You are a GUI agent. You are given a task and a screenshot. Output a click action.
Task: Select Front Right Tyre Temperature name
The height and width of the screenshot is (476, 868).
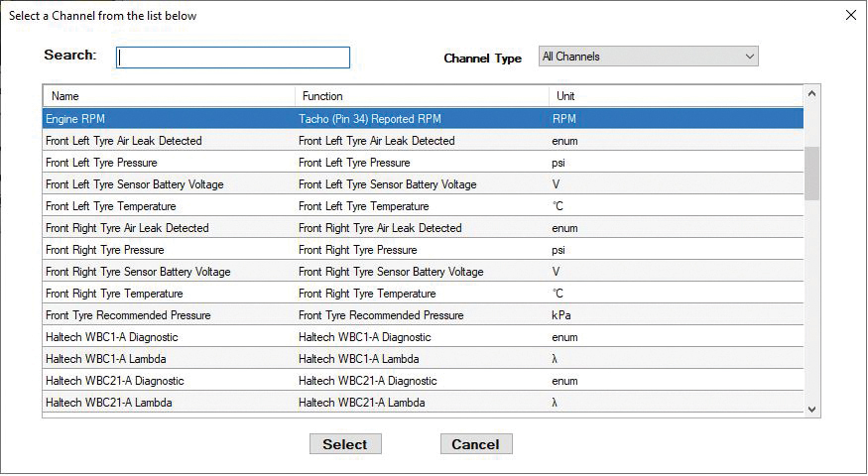point(114,294)
